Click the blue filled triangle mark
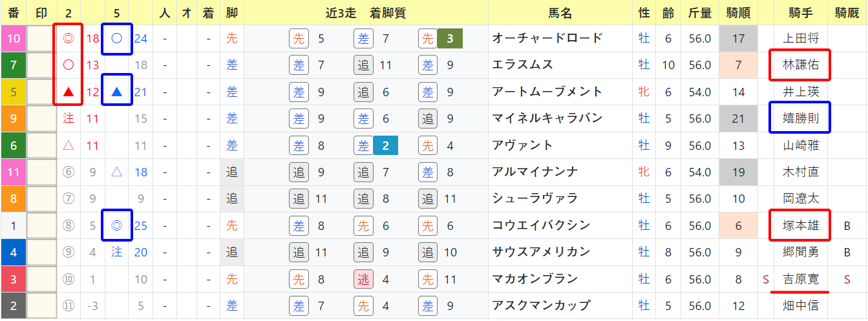Viewport: 868px width, 321px height. 117,92
